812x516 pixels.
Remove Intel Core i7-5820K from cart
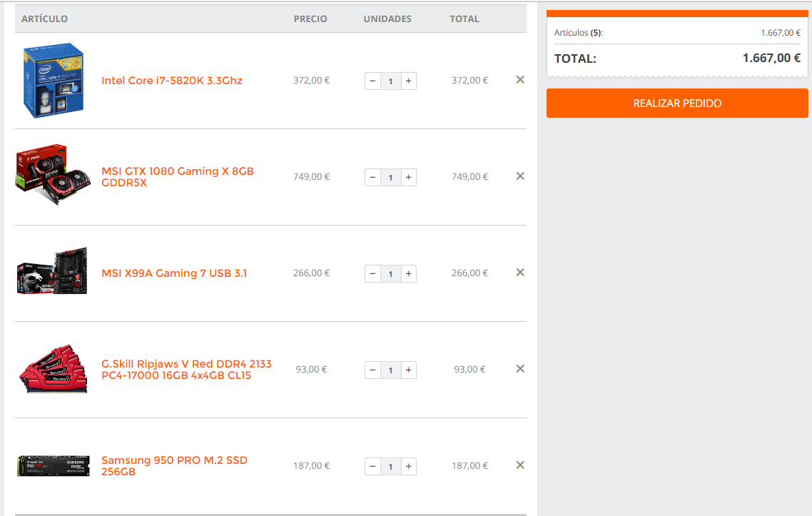520,80
